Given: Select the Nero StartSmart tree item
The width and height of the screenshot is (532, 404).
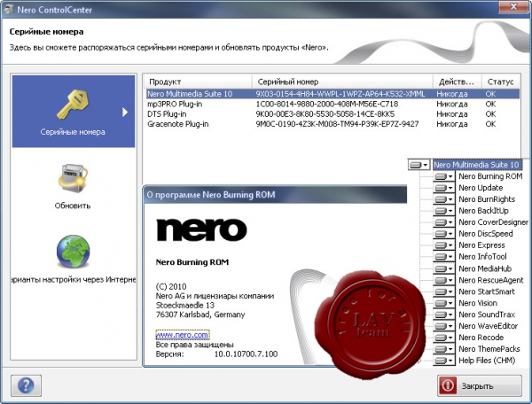Looking at the screenshot, I should pyautogui.click(x=487, y=292).
